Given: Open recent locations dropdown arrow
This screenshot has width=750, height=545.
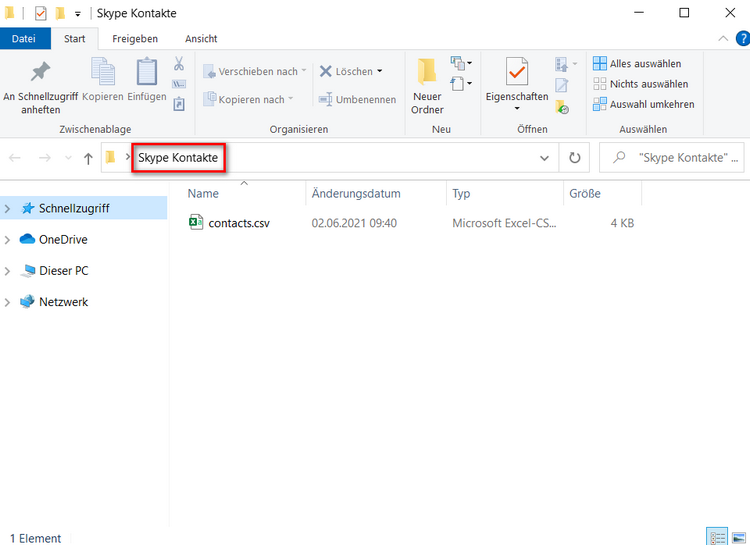Looking at the screenshot, I should [68, 157].
